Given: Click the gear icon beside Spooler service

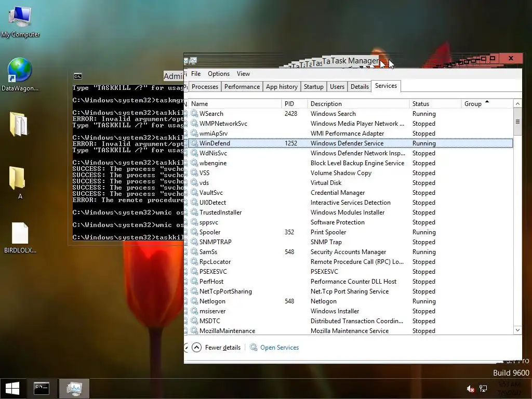Looking at the screenshot, I should tap(194, 232).
